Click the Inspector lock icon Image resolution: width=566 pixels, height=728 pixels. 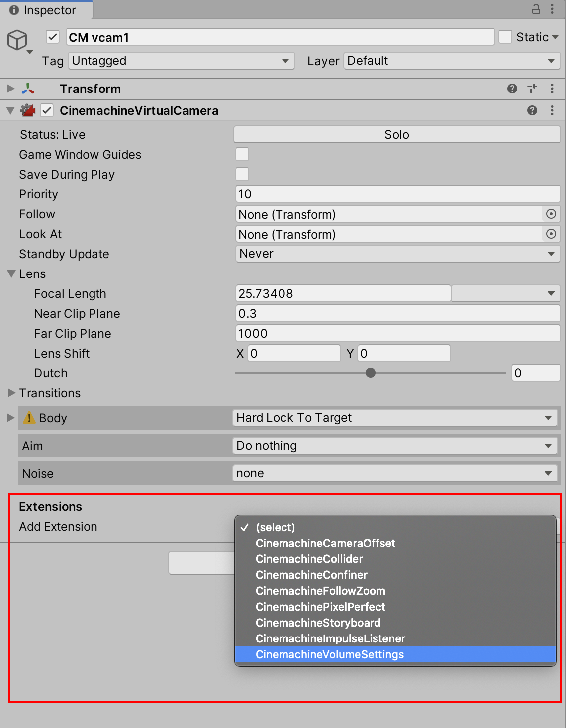coord(536,9)
